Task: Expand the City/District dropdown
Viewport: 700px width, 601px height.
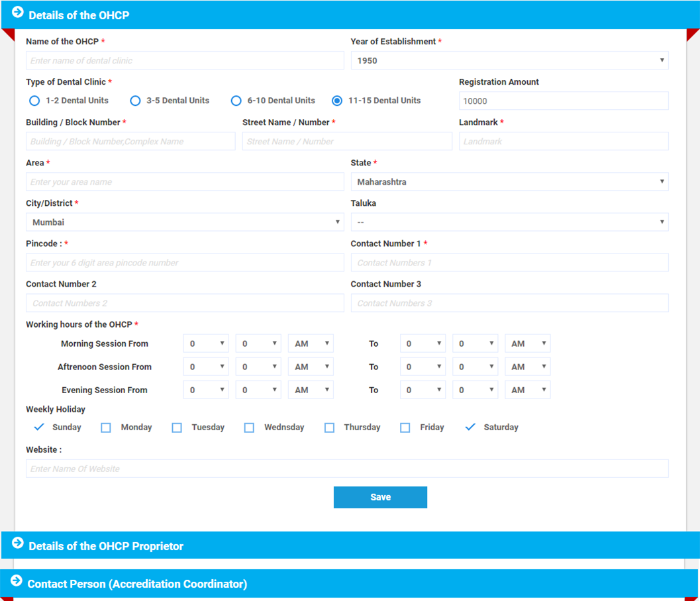Action: point(184,222)
